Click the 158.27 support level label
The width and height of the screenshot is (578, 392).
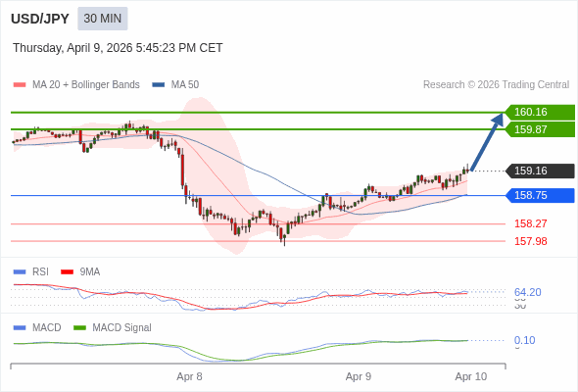point(530,223)
